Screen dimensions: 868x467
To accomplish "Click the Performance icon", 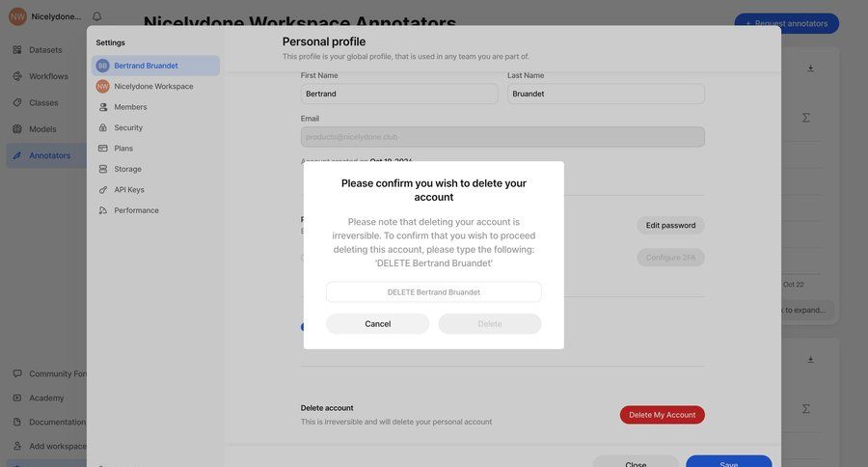I will click(103, 210).
